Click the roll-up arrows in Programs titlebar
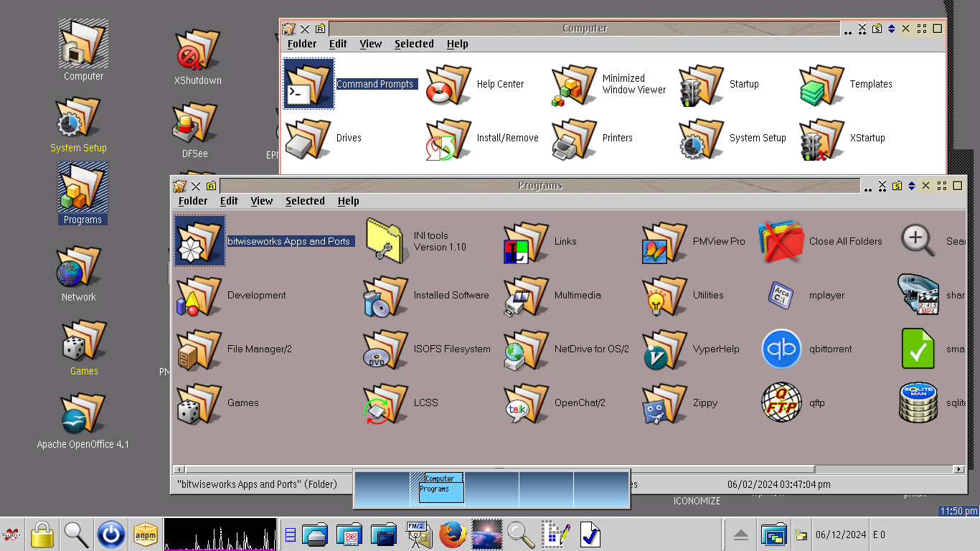 coord(911,186)
